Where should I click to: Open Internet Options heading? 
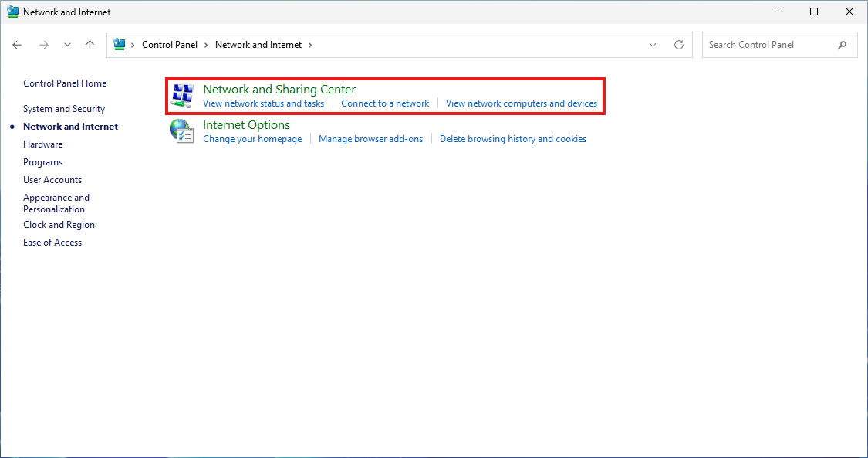pyautogui.click(x=246, y=124)
